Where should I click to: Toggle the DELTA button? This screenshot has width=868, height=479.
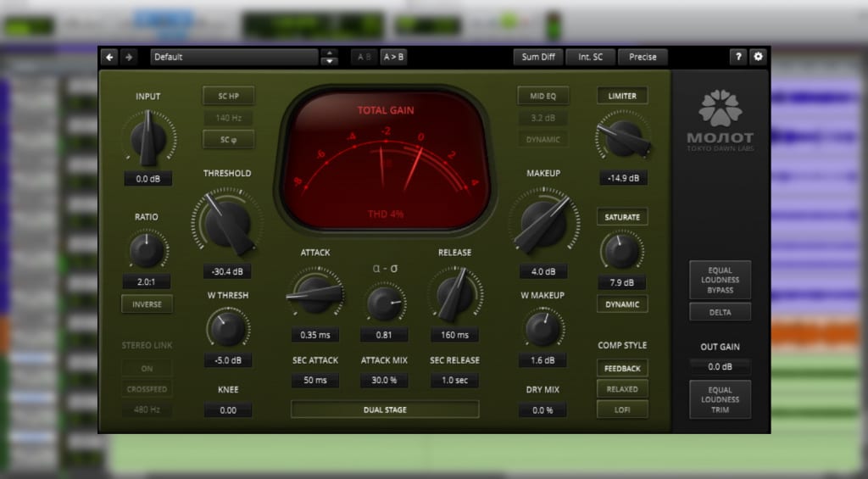[x=721, y=312]
